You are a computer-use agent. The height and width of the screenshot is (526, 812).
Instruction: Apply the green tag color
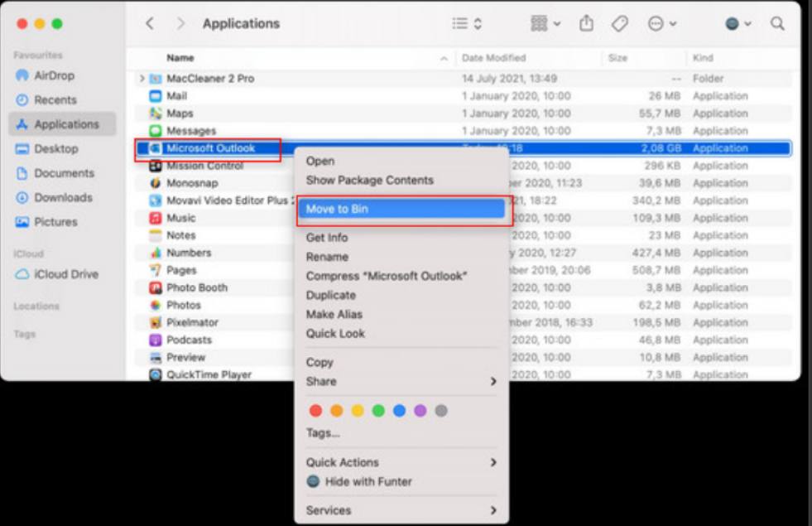(378, 411)
